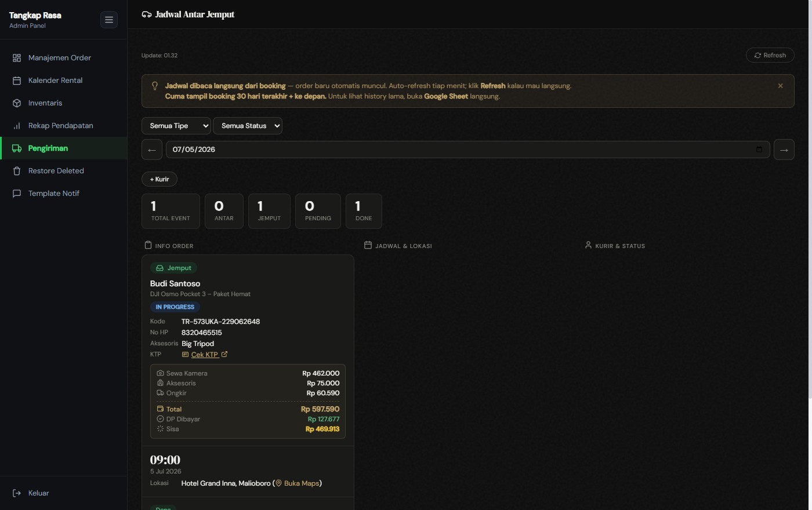This screenshot has height=510, width=812.
Task: Click the Aksesoris bag icon
Action: 160,383
